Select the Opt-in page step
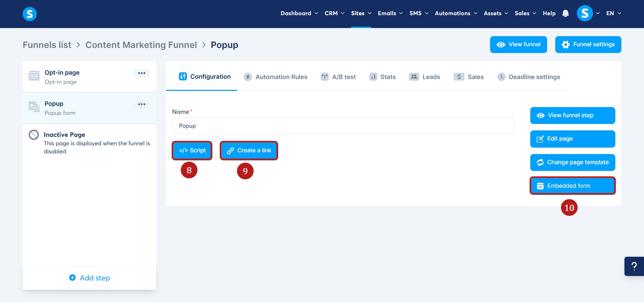Image resolution: width=644 pixels, height=302 pixels. pyautogui.click(x=89, y=77)
